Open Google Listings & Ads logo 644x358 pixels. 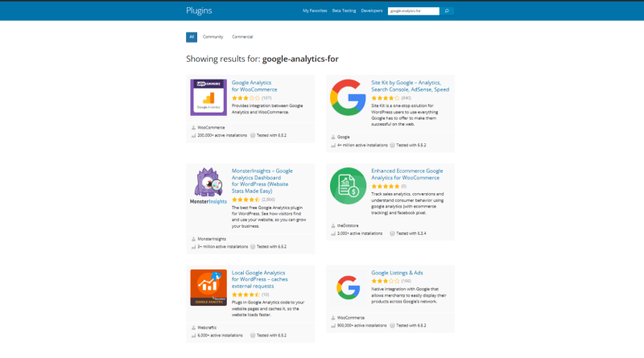(x=348, y=287)
